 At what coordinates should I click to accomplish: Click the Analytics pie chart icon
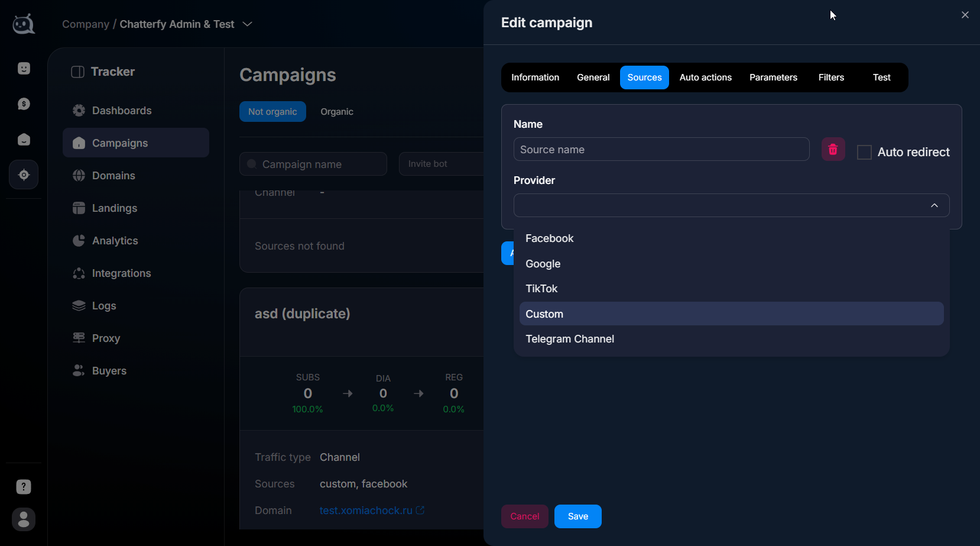point(79,241)
